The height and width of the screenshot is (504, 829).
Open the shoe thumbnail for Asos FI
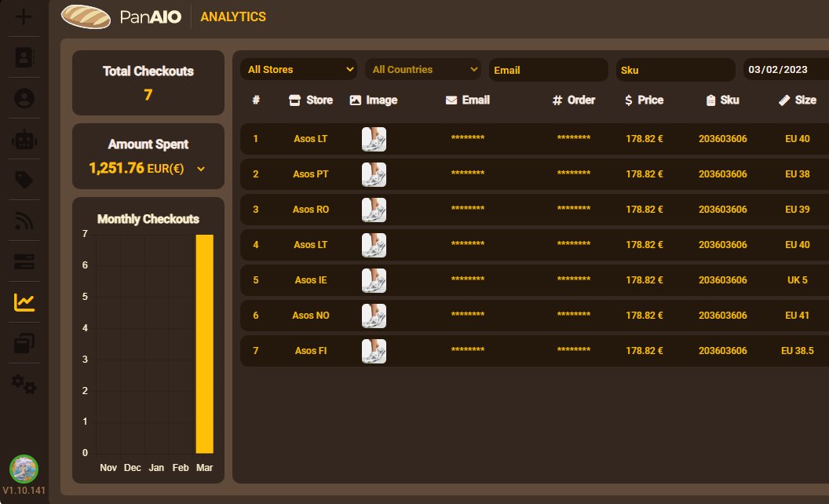374,351
